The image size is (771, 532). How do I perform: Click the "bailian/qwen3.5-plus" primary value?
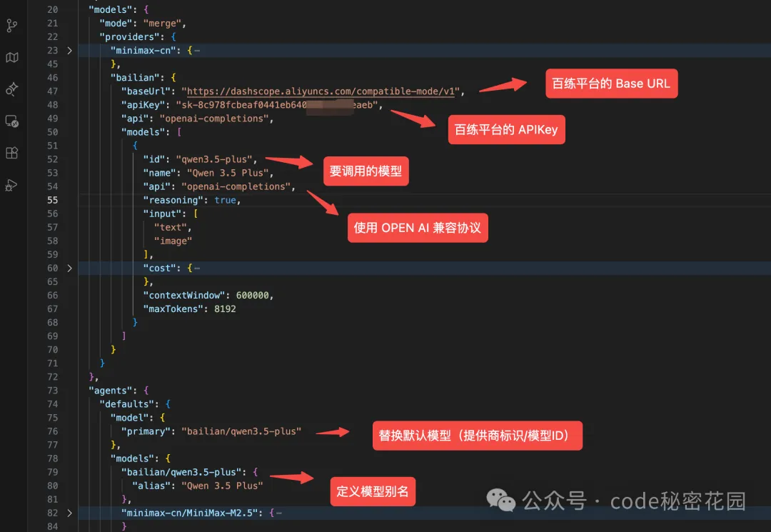pos(241,431)
